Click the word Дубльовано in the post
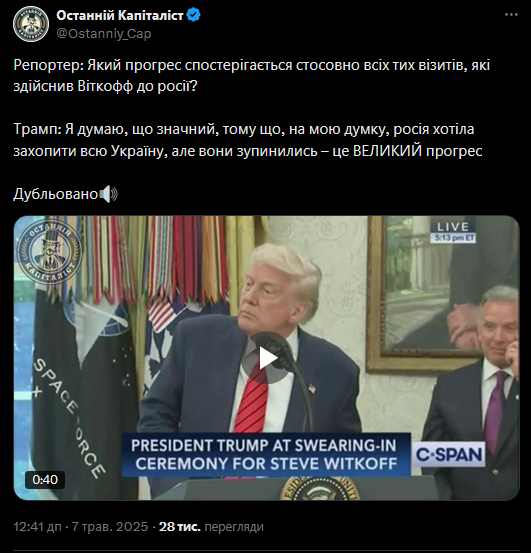This screenshot has width=531, height=553. [55, 194]
